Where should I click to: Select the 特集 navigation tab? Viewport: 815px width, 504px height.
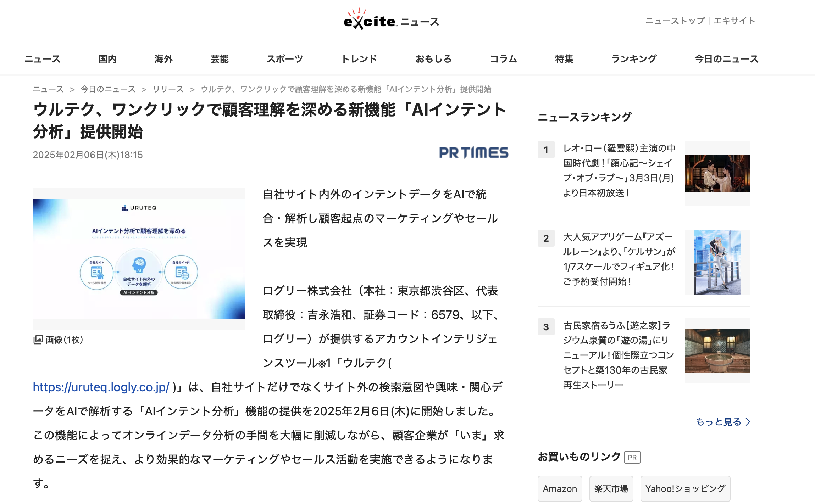coord(564,59)
